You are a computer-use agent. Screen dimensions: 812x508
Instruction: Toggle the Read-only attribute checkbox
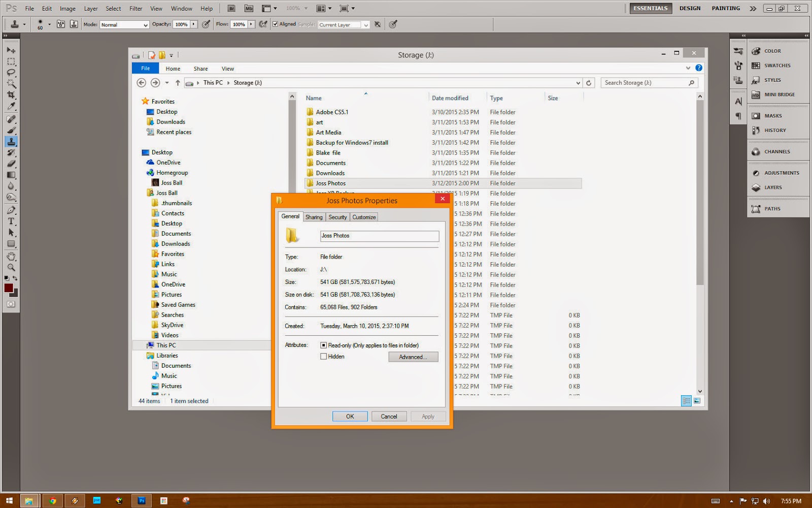323,345
